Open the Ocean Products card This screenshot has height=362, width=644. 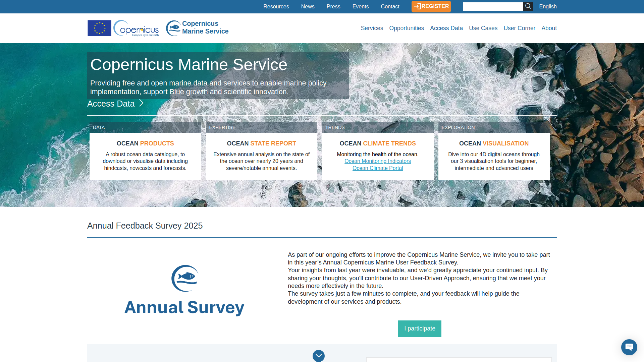(145, 156)
